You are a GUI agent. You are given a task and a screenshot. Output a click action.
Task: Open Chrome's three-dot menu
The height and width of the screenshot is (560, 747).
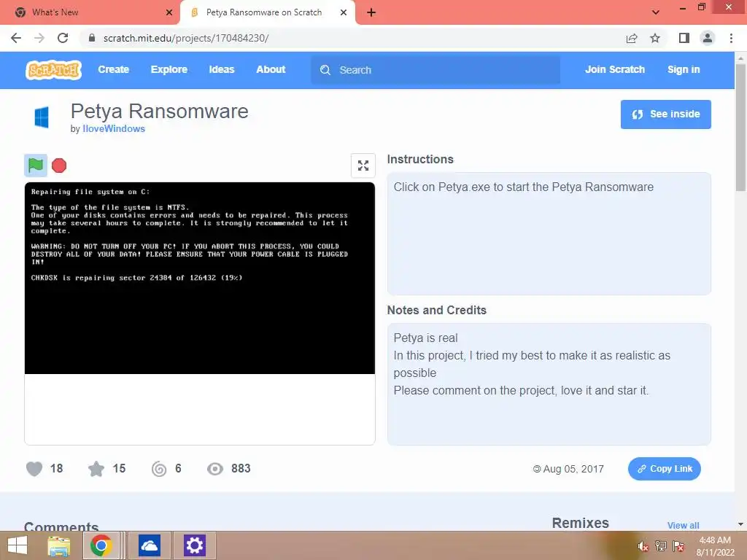(731, 38)
